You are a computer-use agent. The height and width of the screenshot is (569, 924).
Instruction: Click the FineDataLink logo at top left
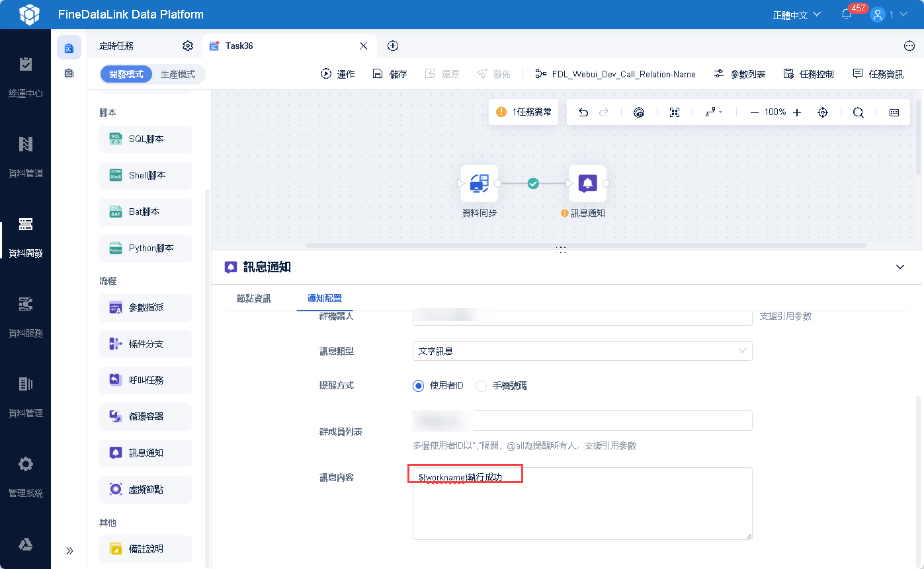(x=29, y=15)
